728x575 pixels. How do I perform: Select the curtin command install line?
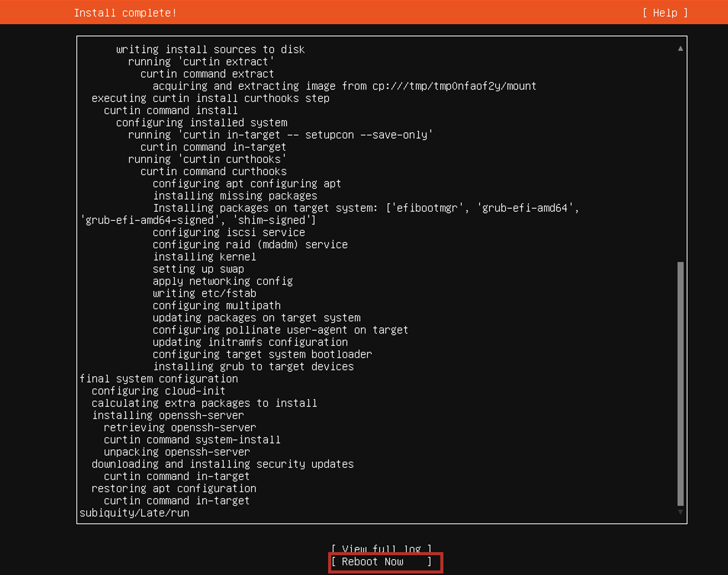170,110
